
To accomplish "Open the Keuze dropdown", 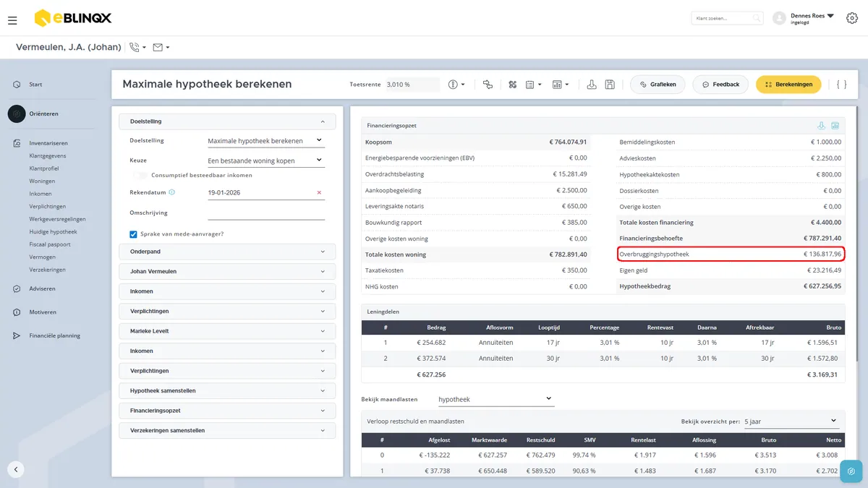I will point(266,160).
